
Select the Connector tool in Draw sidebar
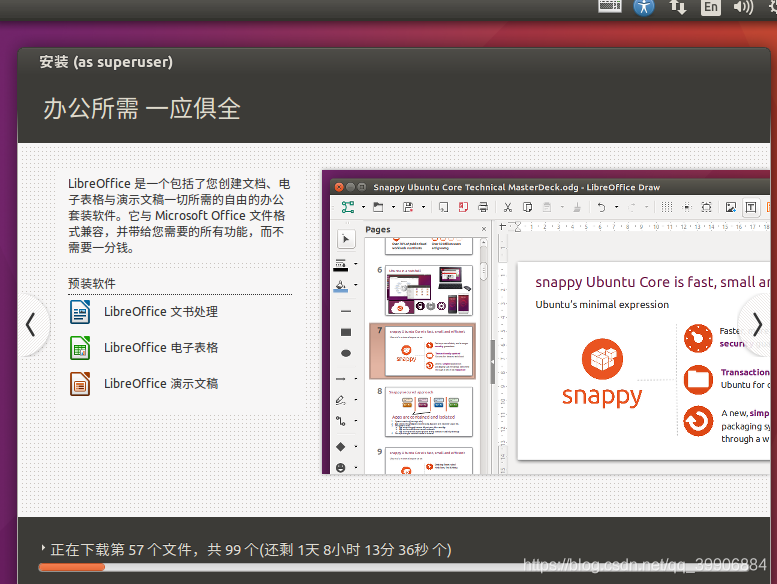coord(341,421)
